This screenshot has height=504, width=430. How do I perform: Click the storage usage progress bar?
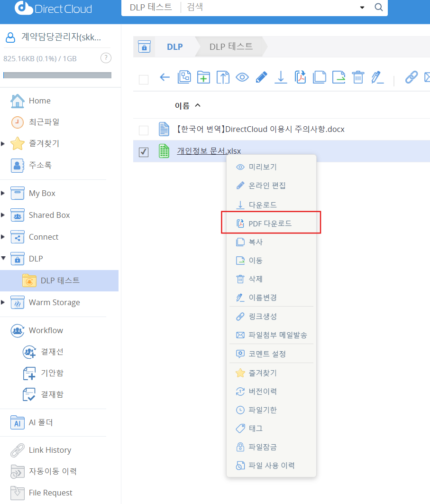pyautogui.click(x=57, y=75)
